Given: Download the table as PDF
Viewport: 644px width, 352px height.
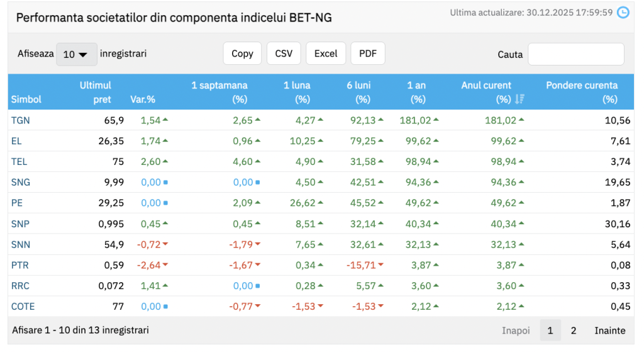Looking at the screenshot, I should (x=367, y=54).
